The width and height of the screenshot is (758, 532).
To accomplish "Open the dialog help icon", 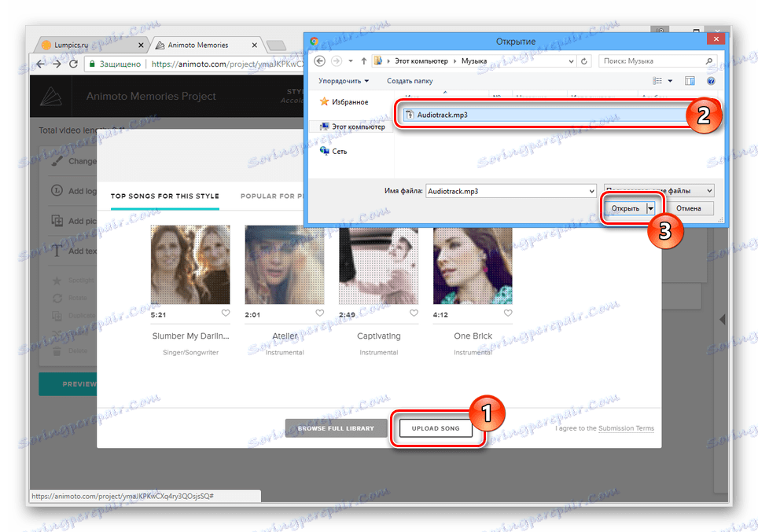I will (x=711, y=81).
